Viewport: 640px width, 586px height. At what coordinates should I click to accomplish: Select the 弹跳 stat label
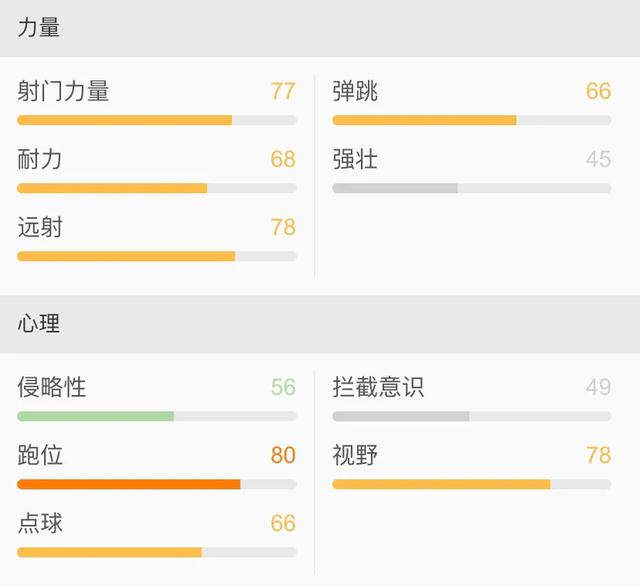[x=355, y=91]
